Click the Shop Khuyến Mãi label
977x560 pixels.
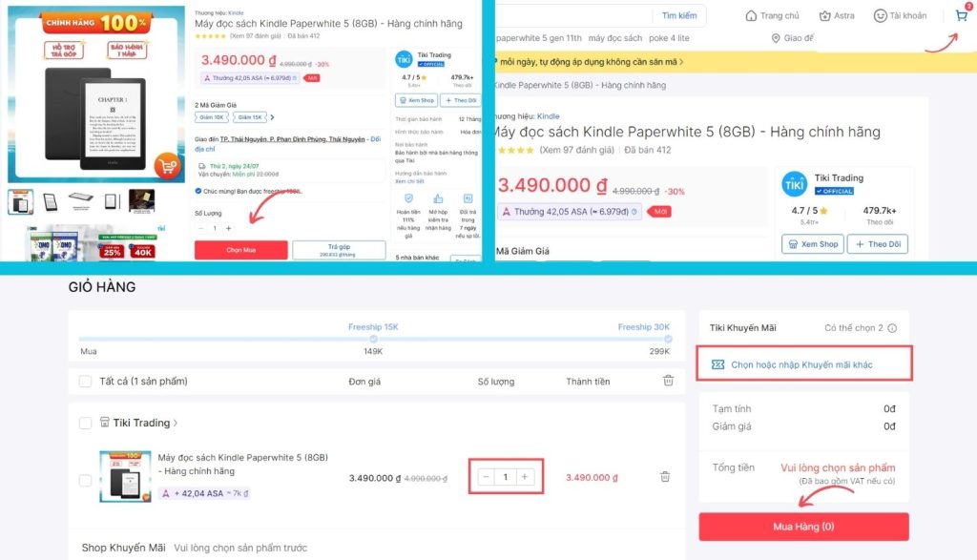point(123,548)
